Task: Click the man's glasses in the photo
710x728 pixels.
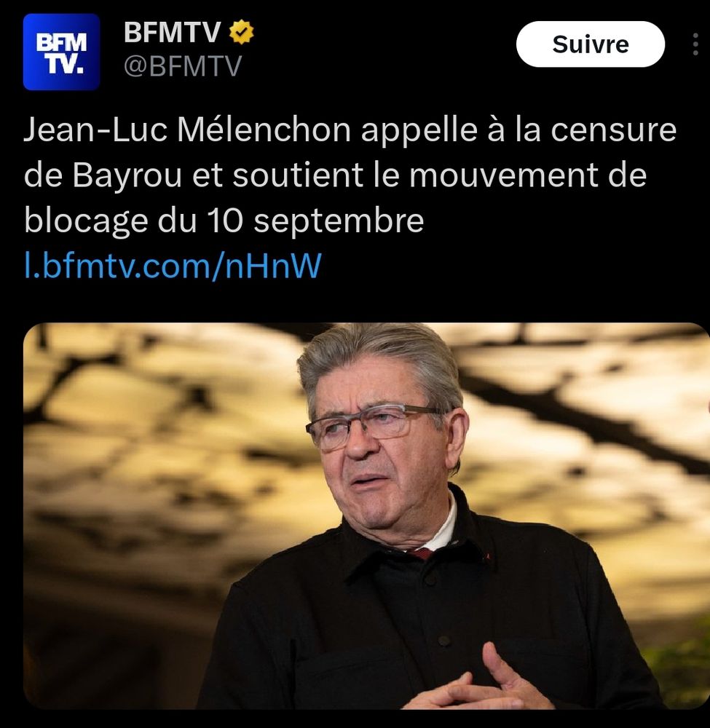Action: (373, 425)
